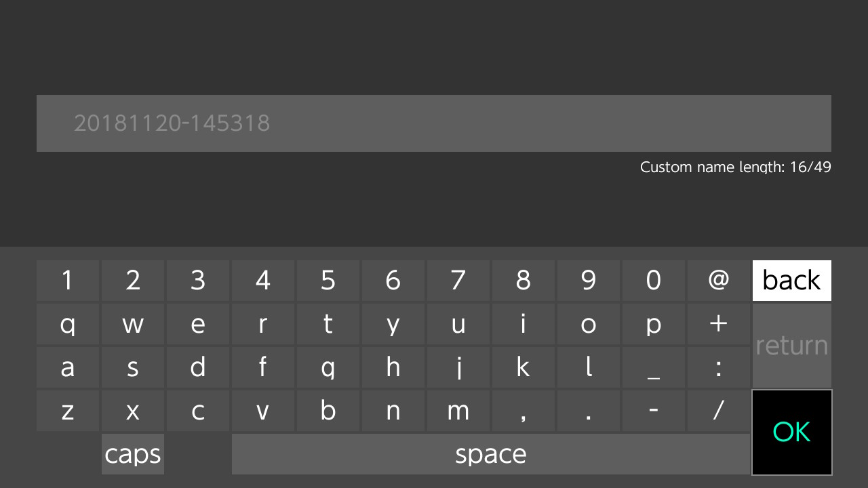The width and height of the screenshot is (868, 488).
Task: Tap the letter q key
Action: [x=68, y=324]
